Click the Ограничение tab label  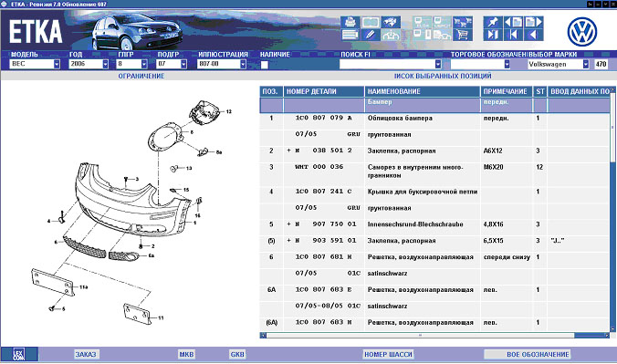141,76
